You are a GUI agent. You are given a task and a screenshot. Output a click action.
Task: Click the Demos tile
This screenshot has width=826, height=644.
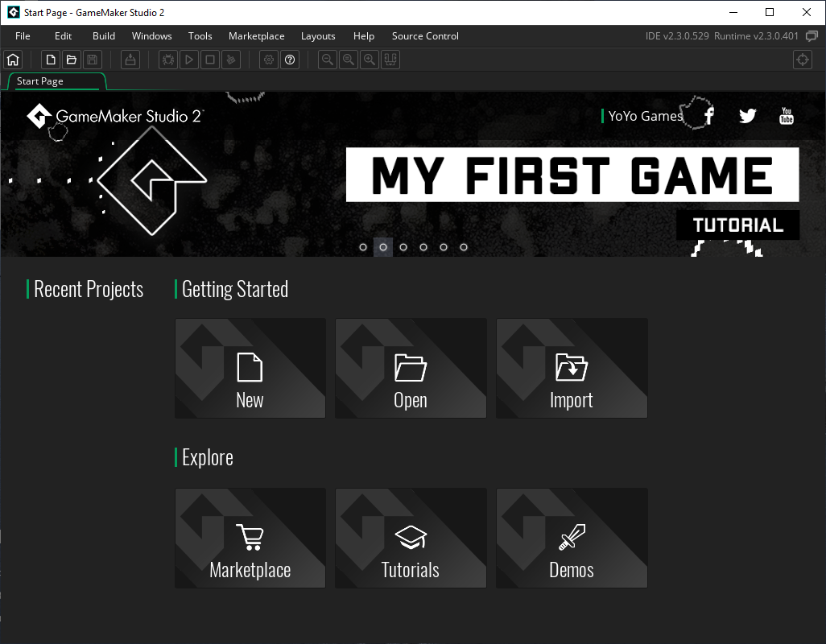pos(572,538)
